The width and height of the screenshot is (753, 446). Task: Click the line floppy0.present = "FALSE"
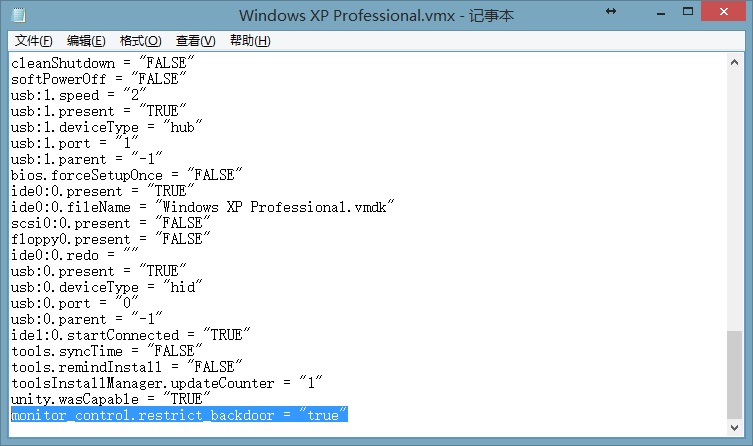(x=110, y=239)
